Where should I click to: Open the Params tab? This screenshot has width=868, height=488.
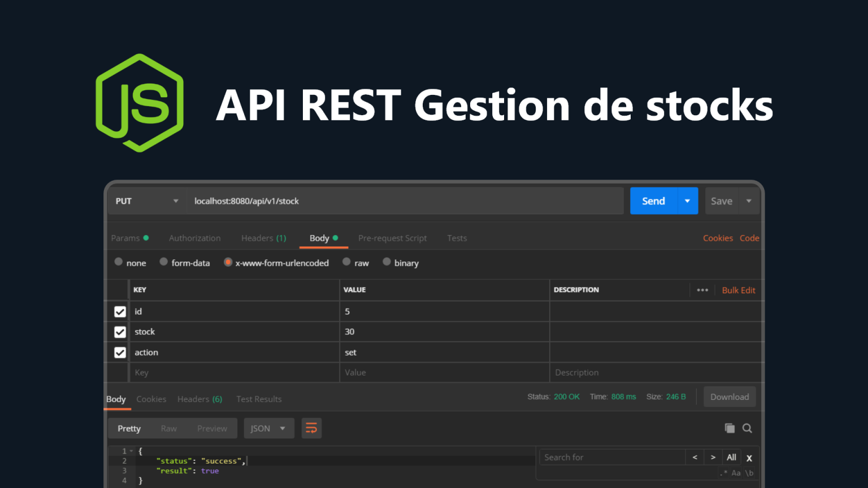pos(129,238)
